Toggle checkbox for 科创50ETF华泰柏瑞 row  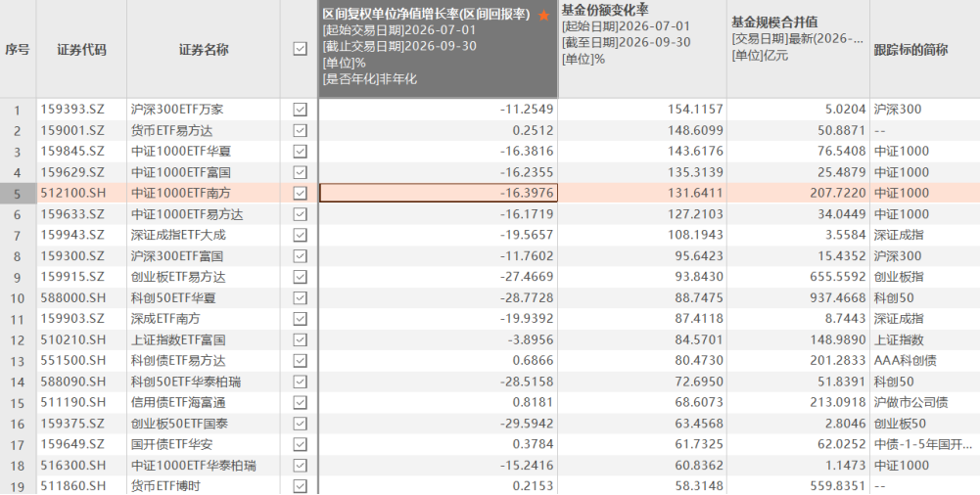300,382
